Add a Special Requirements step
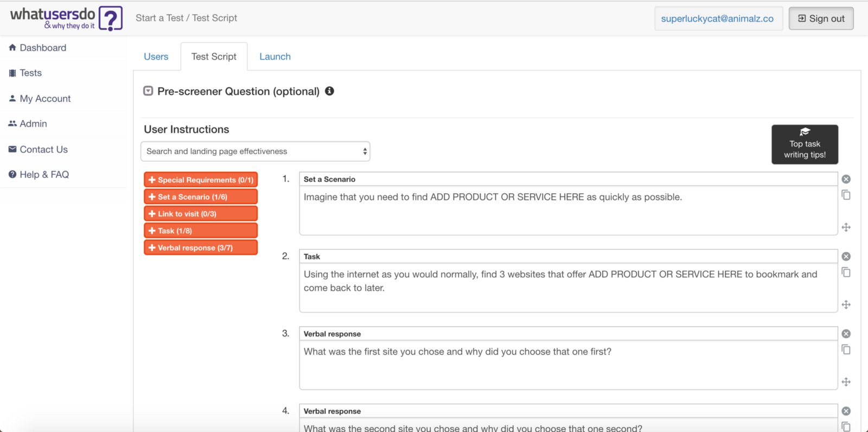Viewport: 868px width, 432px height. click(201, 180)
